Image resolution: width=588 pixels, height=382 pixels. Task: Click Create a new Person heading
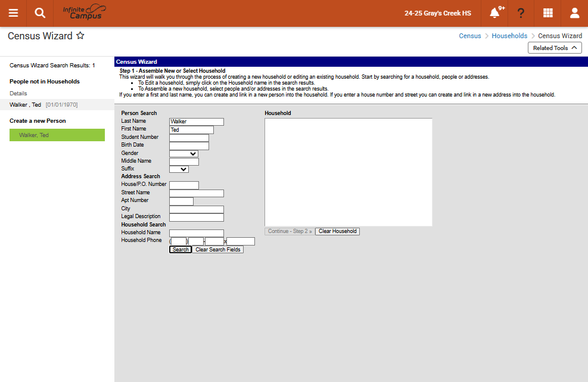click(x=38, y=121)
